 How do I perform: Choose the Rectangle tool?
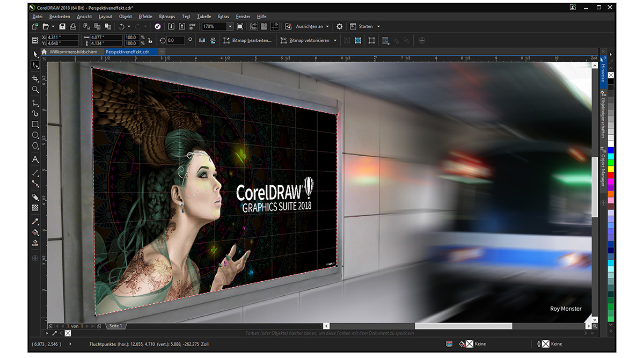(x=35, y=125)
